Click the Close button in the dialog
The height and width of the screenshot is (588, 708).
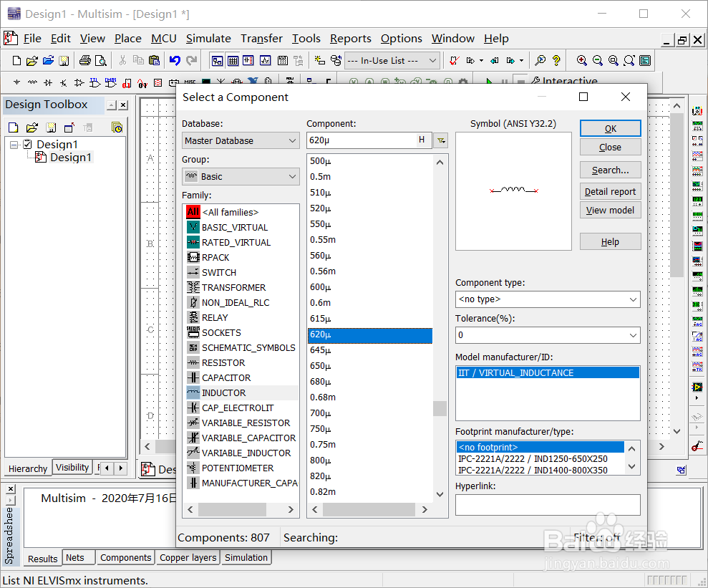(610, 148)
